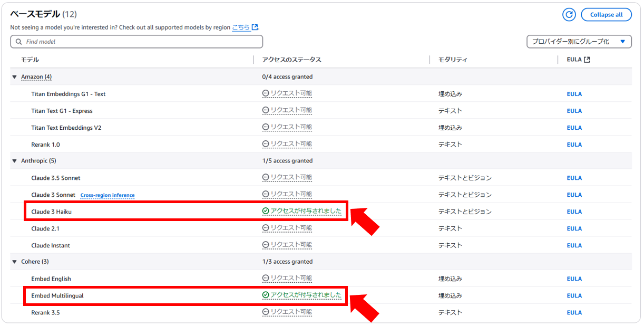
Task: Click status icon for Titan Text Embeddings V2
Action: coord(266,127)
